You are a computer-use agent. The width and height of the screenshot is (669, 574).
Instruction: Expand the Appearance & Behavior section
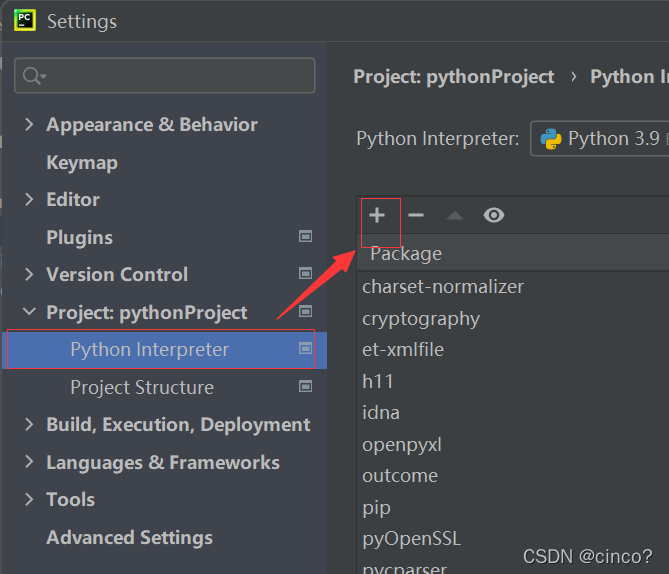coord(29,124)
